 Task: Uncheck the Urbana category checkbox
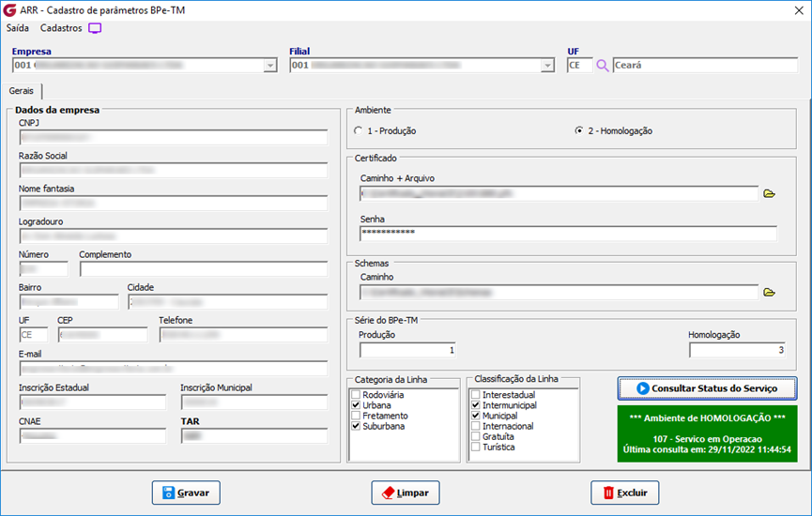[356, 405]
